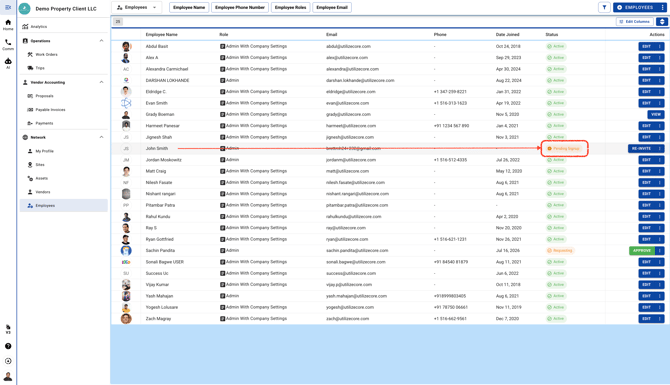Image resolution: width=670 pixels, height=385 pixels.
Task: Click the Employee Name filter chip
Action: point(189,7)
